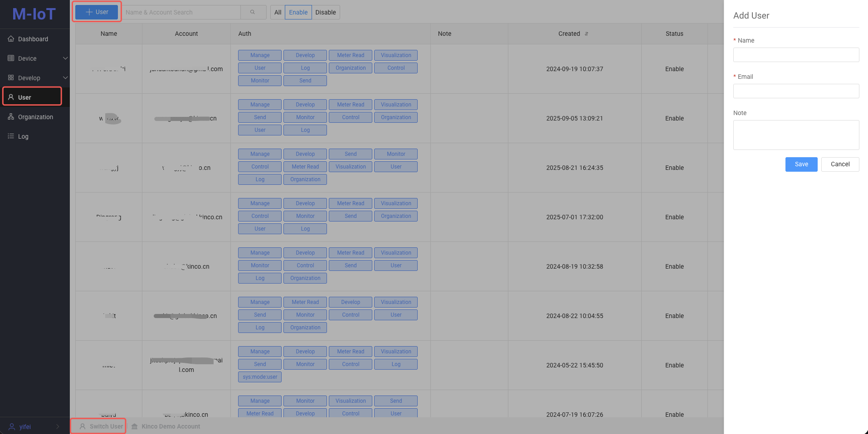Image resolution: width=868 pixels, height=434 pixels.
Task: Click the search magnifier icon
Action: pyautogui.click(x=253, y=12)
